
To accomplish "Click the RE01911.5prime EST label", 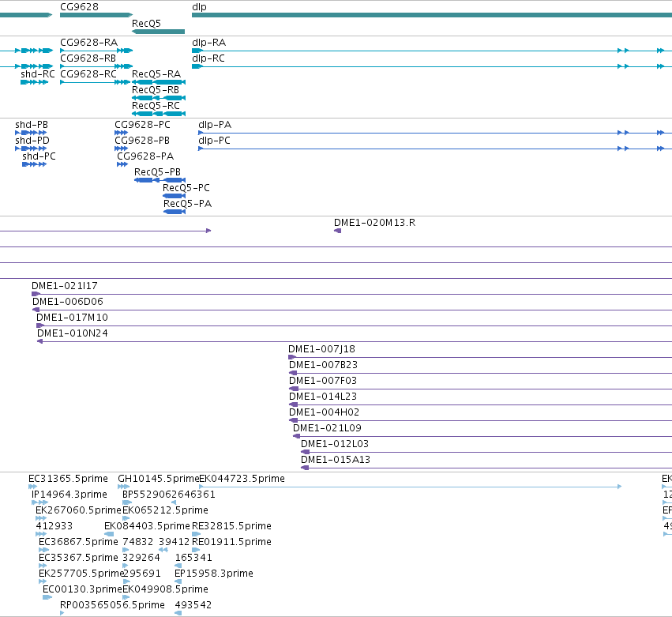I will [231, 543].
